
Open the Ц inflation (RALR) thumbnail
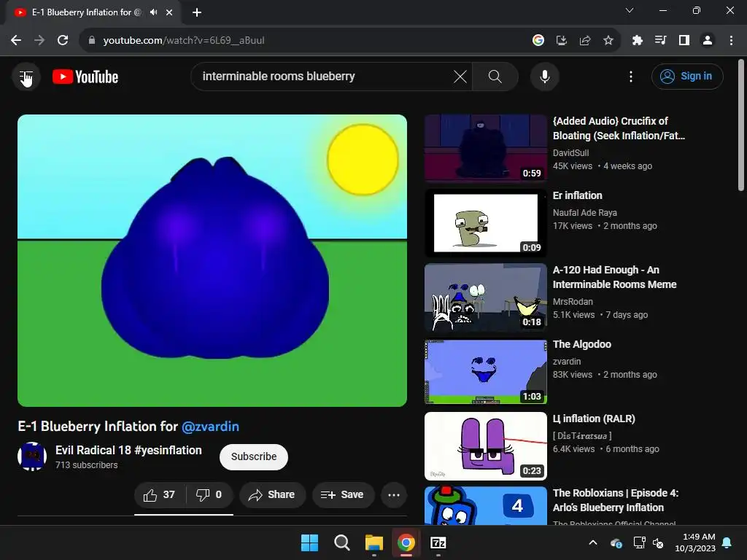coord(485,446)
